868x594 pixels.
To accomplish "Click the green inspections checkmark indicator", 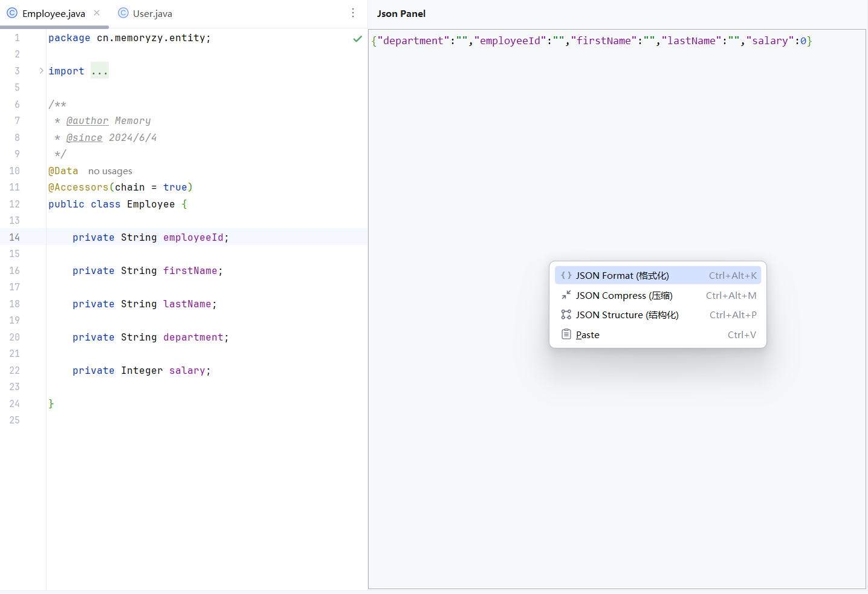I will click(x=357, y=38).
